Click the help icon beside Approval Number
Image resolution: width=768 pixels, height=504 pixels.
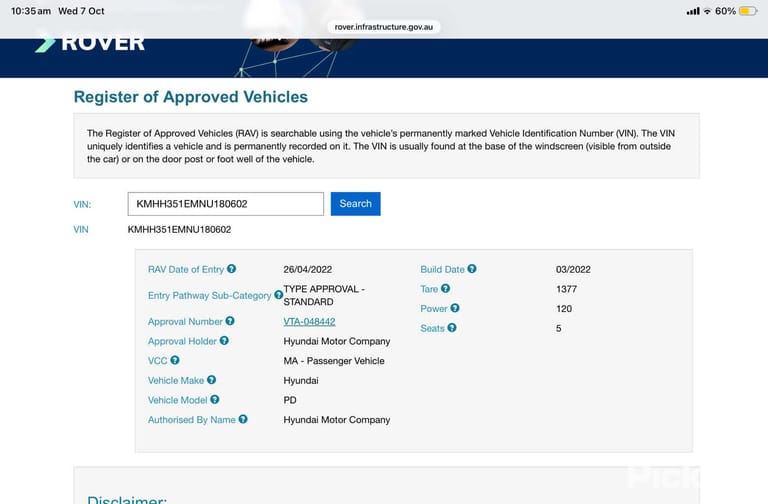[230, 321]
